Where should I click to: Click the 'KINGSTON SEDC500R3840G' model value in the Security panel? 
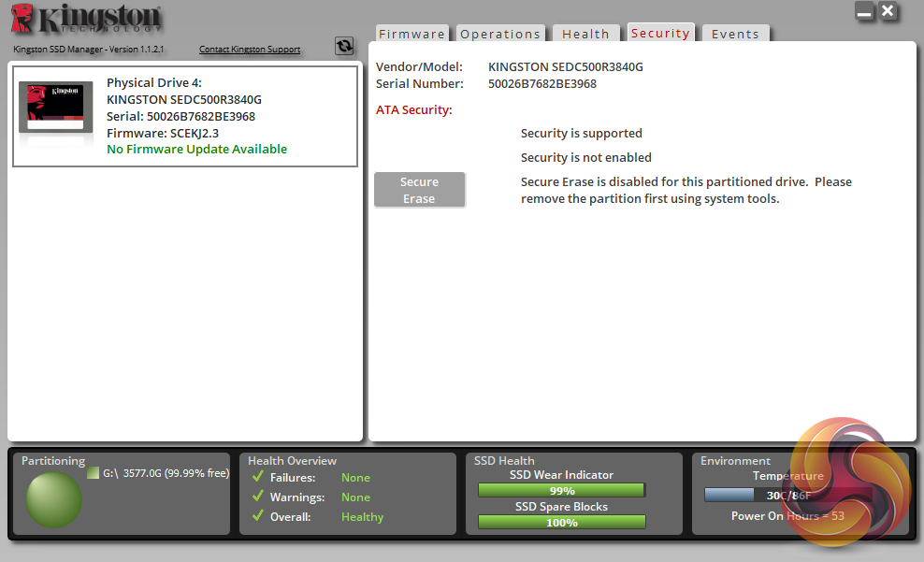(566, 66)
